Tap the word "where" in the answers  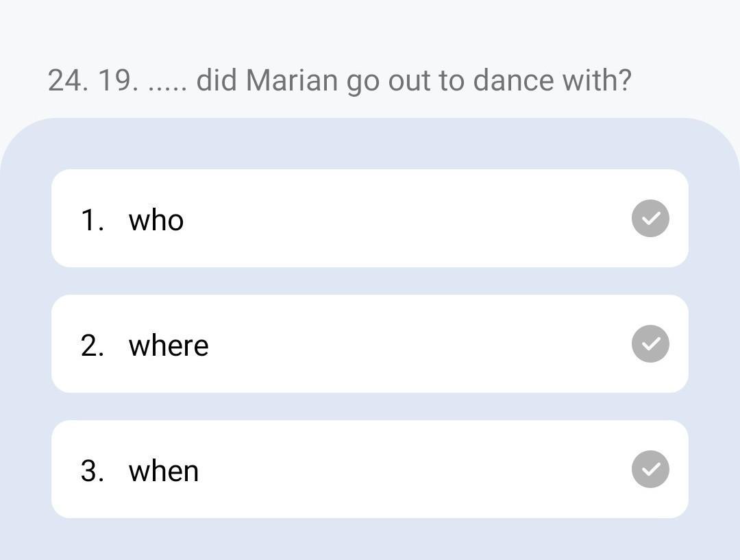click(x=169, y=345)
